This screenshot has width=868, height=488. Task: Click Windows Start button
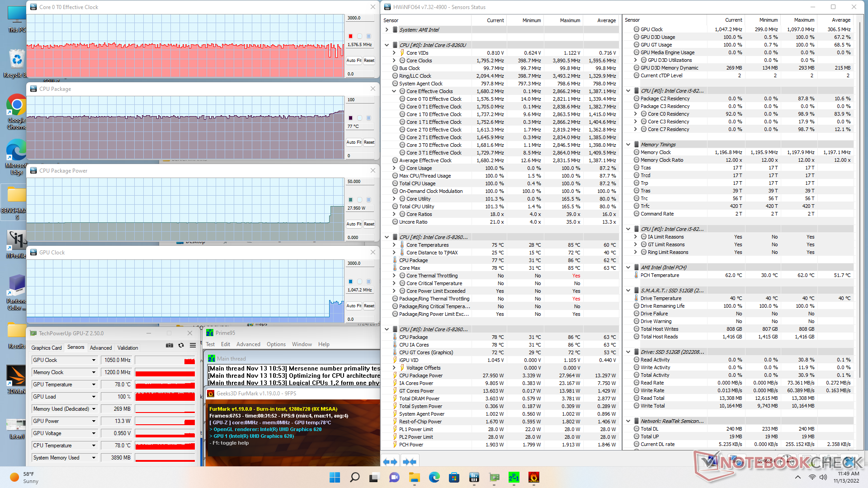[335, 477]
